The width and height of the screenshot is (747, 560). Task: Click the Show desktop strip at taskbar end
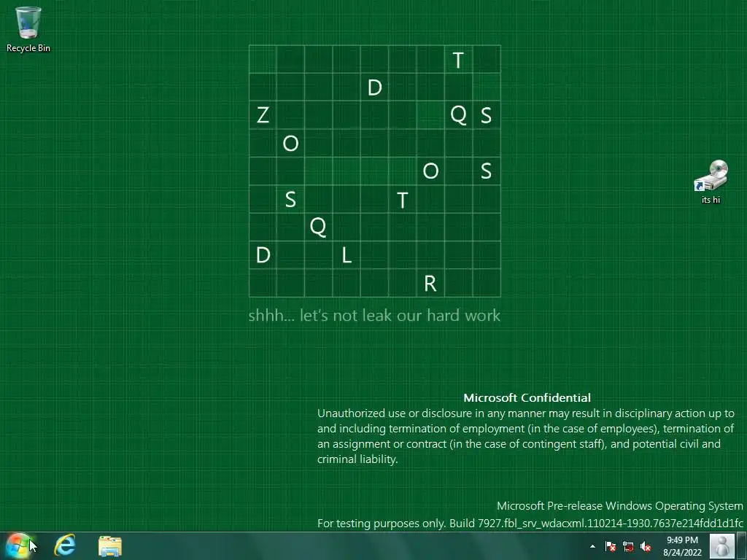point(742,545)
